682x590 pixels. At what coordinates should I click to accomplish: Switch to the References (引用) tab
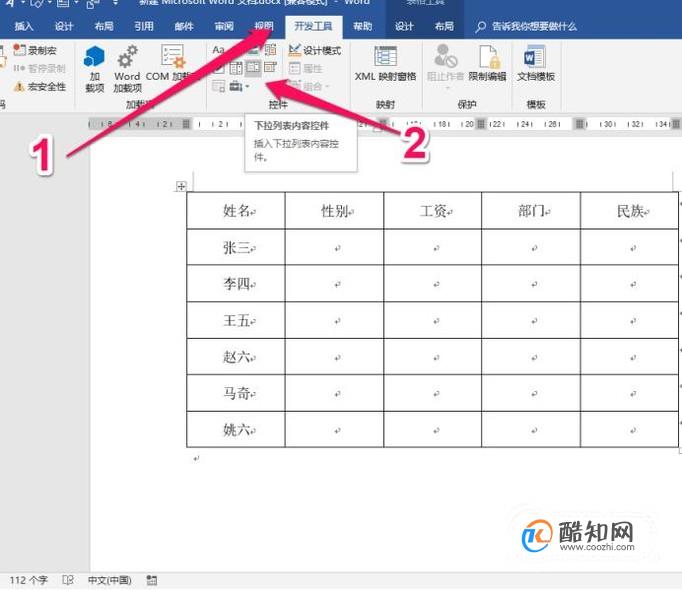coord(144,27)
